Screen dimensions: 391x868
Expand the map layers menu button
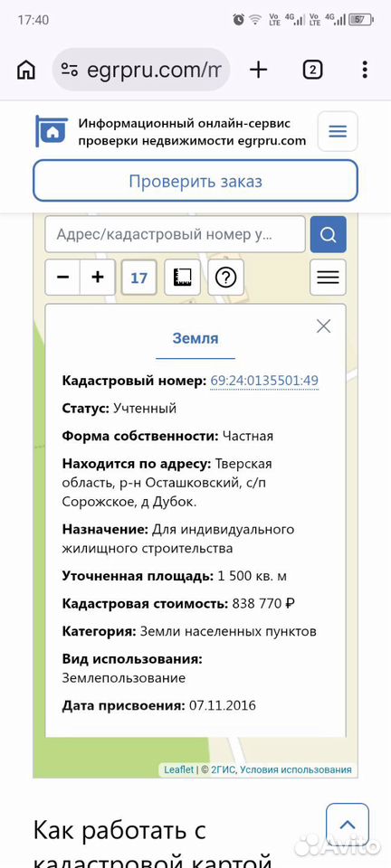[x=328, y=278]
